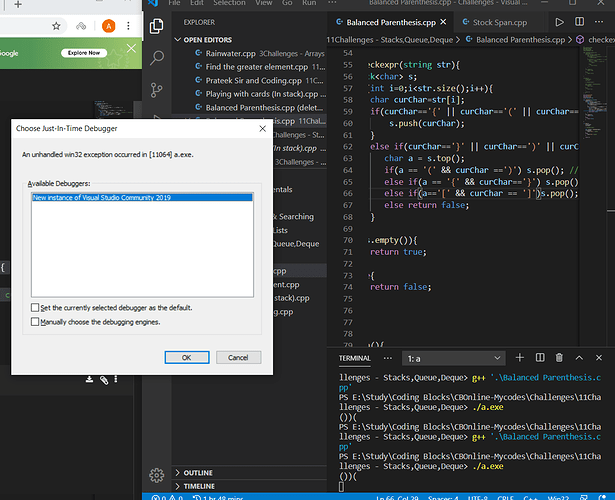Viewport: 615px width, 500px height.
Task: Open editor More Actions ellipsis
Action: click(x=599, y=22)
